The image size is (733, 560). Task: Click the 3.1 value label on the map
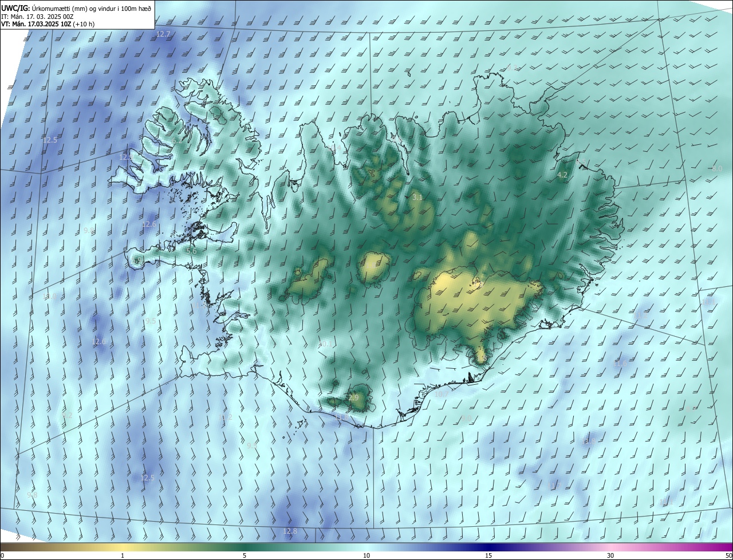(417, 198)
